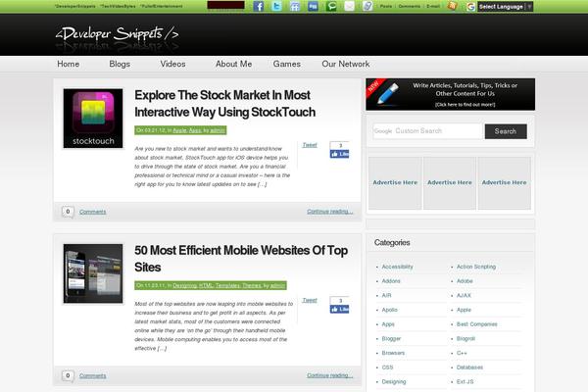Click the TechVideoBytes link in top bar
The width and height of the screenshot is (588, 392).
pyautogui.click(x=118, y=6)
